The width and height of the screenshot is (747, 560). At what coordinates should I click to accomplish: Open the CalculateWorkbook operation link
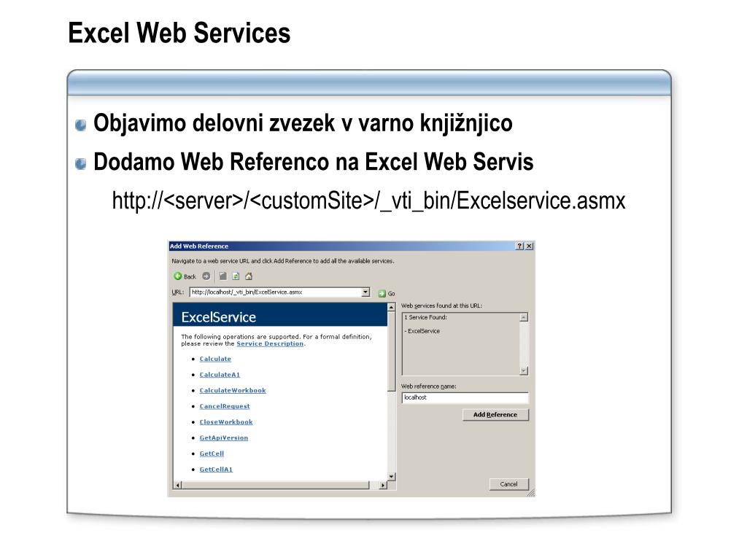click(233, 391)
